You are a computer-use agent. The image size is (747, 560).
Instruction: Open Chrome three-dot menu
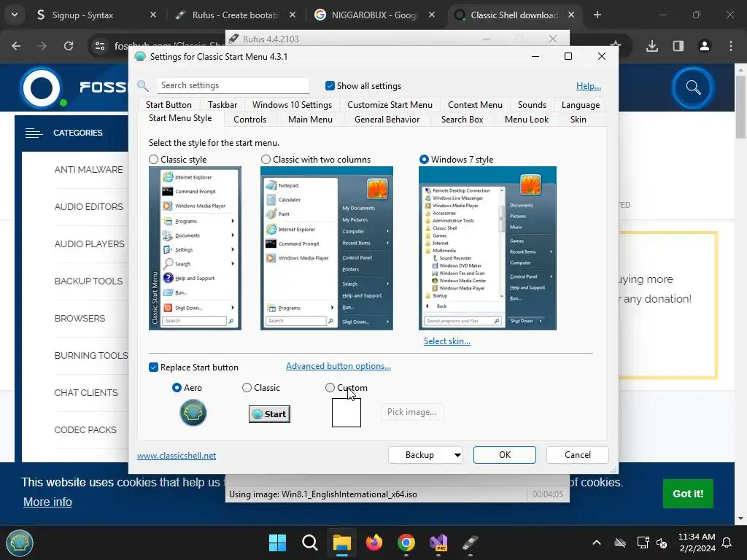click(x=731, y=46)
